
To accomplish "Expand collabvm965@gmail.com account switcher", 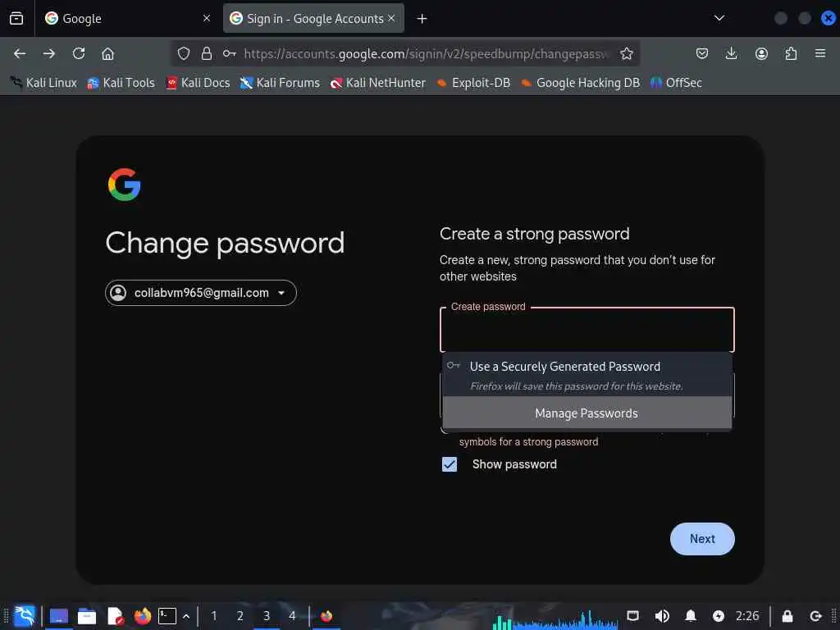I will [x=201, y=293].
